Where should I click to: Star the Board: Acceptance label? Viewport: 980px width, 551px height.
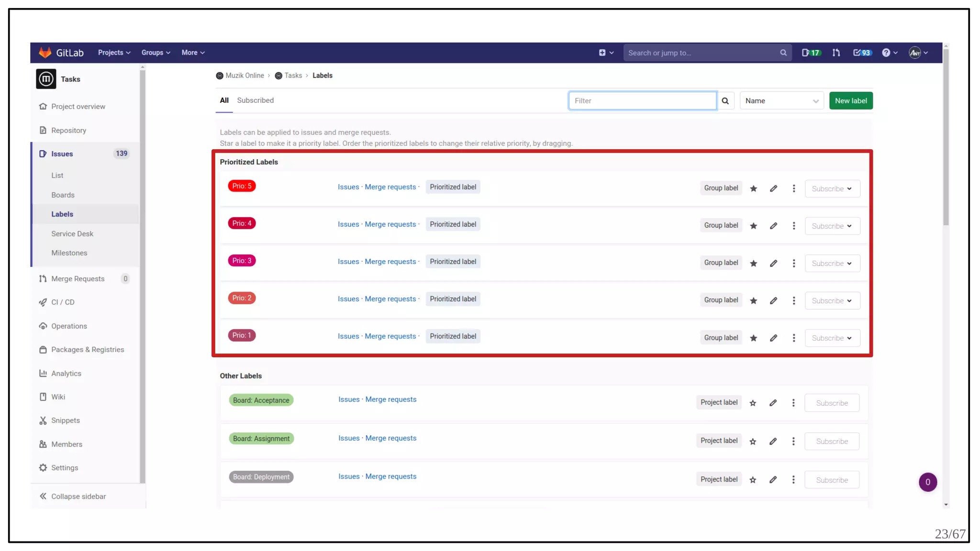point(753,403)
